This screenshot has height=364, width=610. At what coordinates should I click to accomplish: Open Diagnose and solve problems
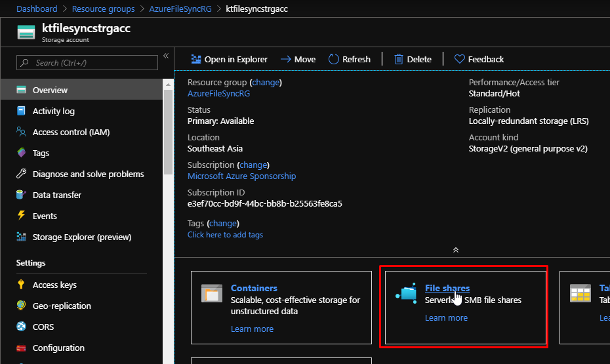(x=82, y=174)
